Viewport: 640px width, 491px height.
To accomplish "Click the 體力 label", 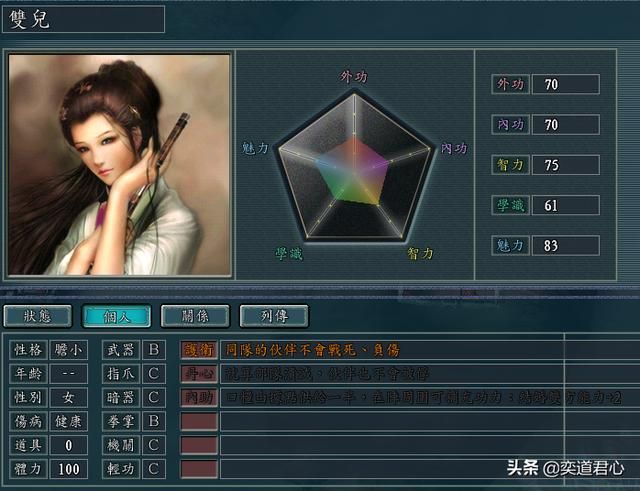I will point(28,469).
